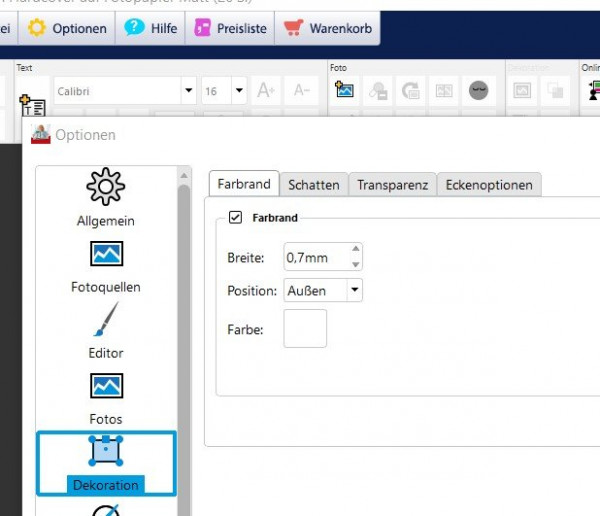Screen dimensions: 600x516
Task: Pick the Farbe color swatch
Action: tap(305, 328)
